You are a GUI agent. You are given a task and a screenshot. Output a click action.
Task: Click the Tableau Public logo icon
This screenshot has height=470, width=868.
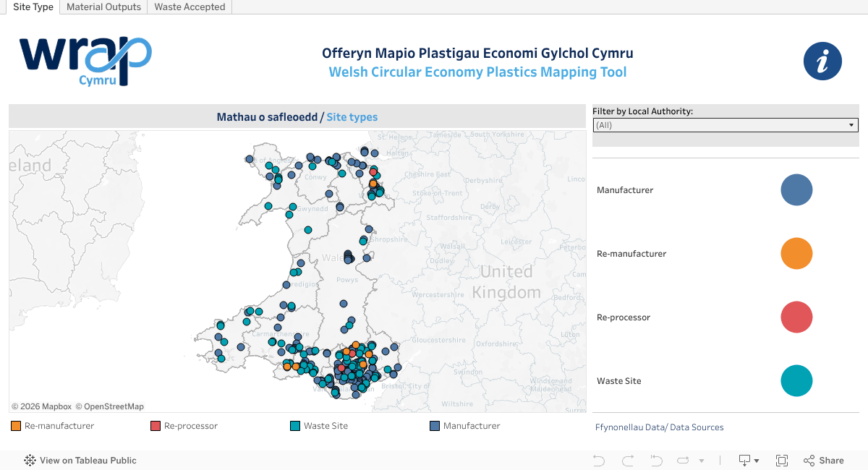point(29,460)
